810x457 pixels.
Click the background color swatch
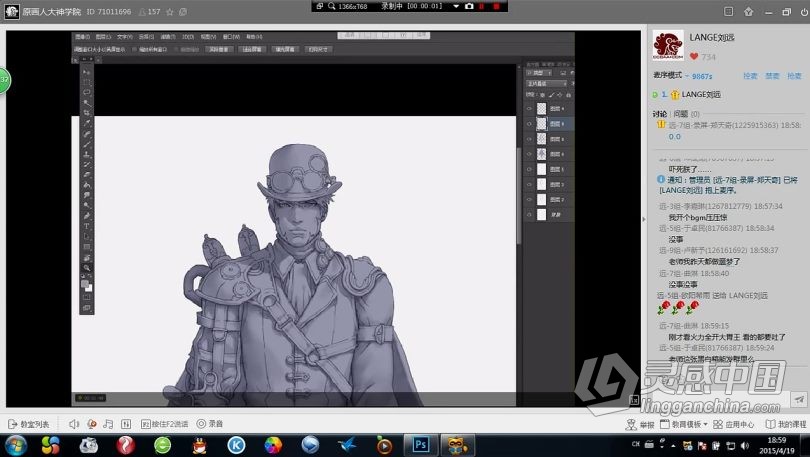pyautogui.click(x=89, y=288)
